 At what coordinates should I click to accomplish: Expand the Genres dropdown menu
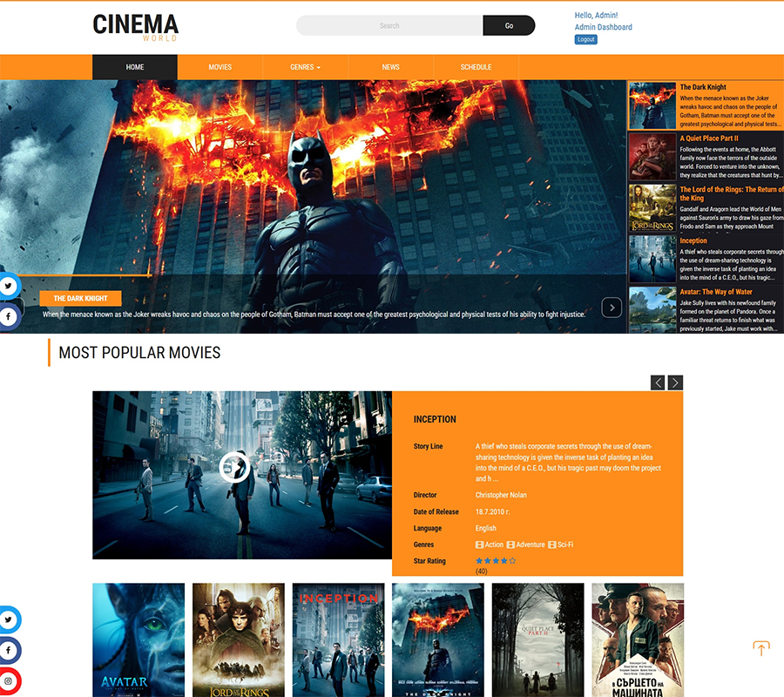305,67
